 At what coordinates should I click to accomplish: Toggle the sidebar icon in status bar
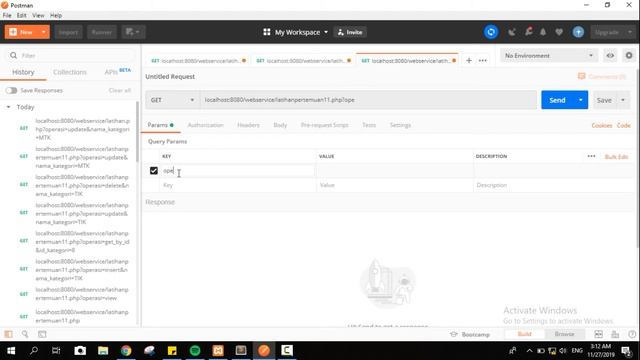pyautogui.click(x=9, y=334)
